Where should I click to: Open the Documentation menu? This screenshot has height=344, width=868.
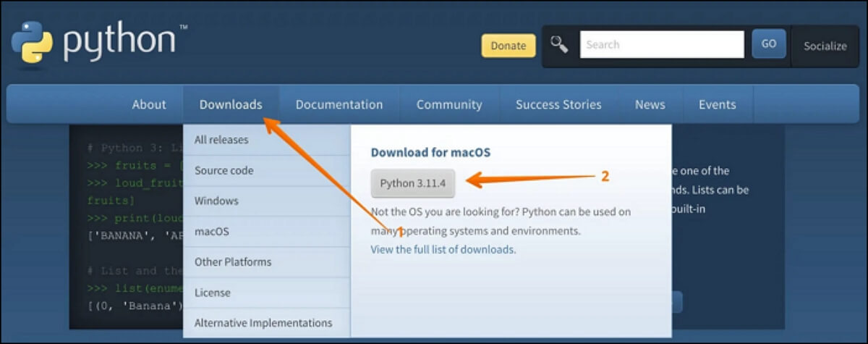339,104
